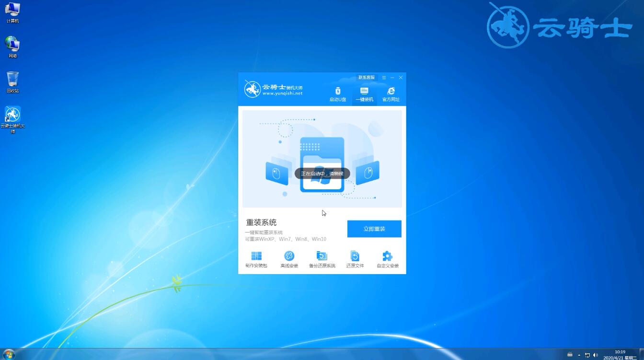
Task: Open 备份还原系统 tool
Action: [x=322, y=259]
